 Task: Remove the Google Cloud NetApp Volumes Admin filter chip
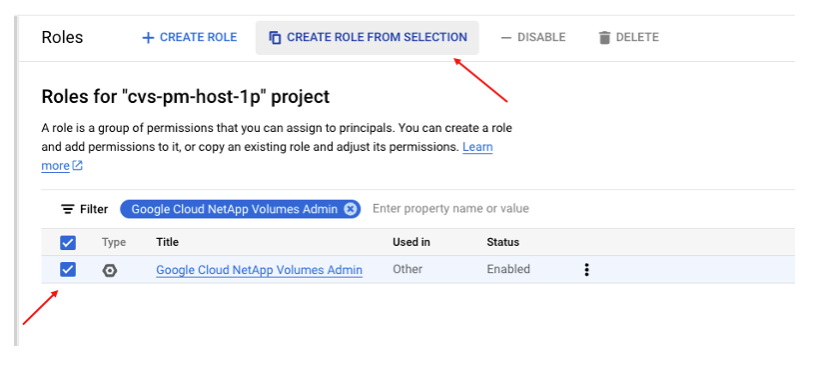coord(351,209)
